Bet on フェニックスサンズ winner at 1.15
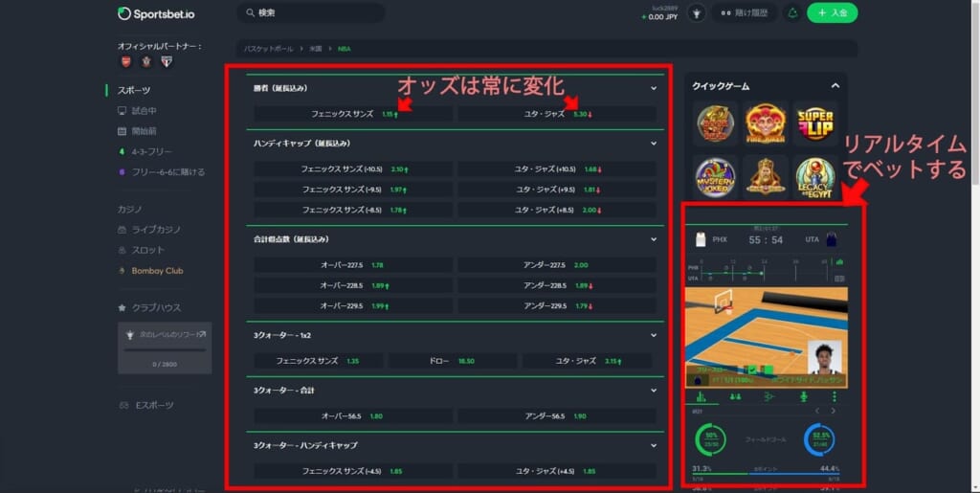 pyautogui.click(x=353, y=114)
